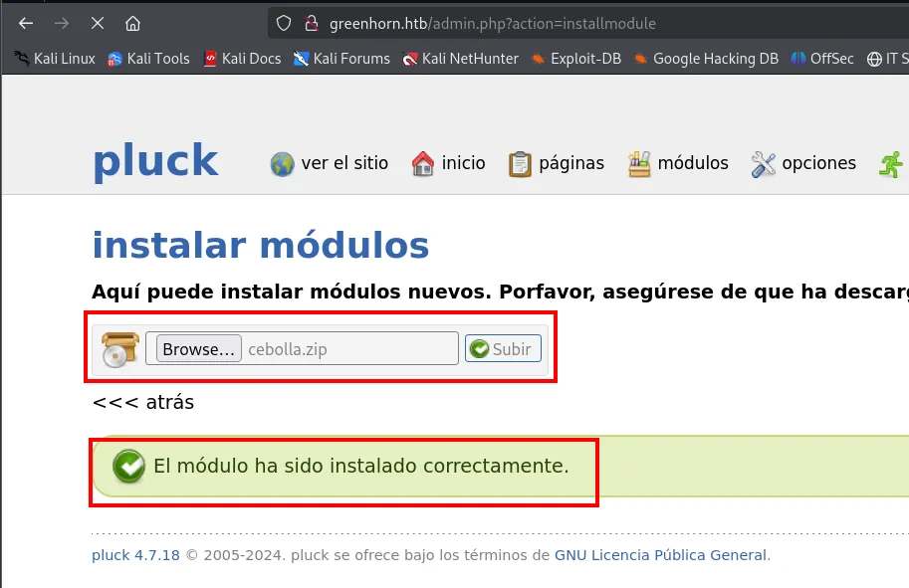Image resolution: width=909 pixels, height=588 pixels.
Task: Open the pluck 4.7.18 footer link
Action: coord(135,555)
